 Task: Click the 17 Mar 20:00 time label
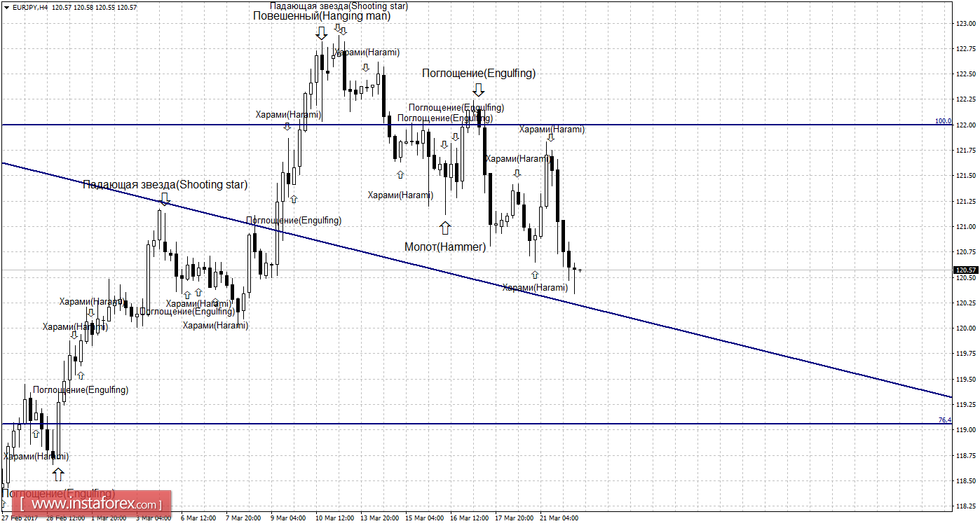click(x=514, y=519)
